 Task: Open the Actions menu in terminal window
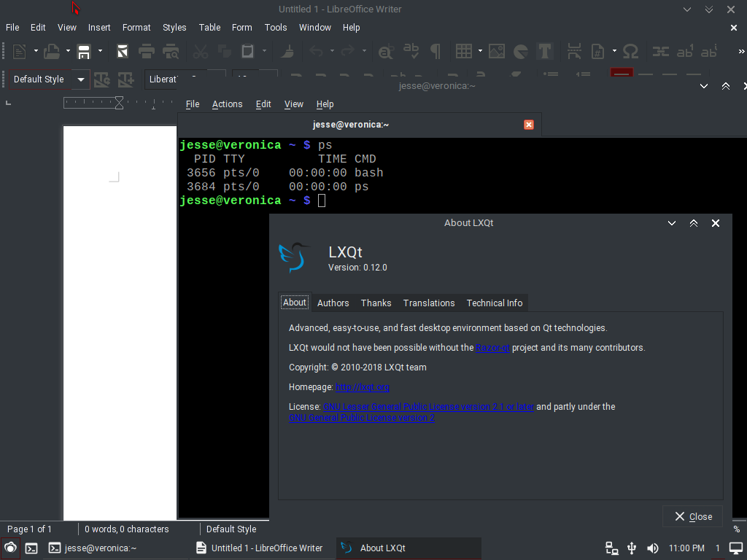pos(228,104)
